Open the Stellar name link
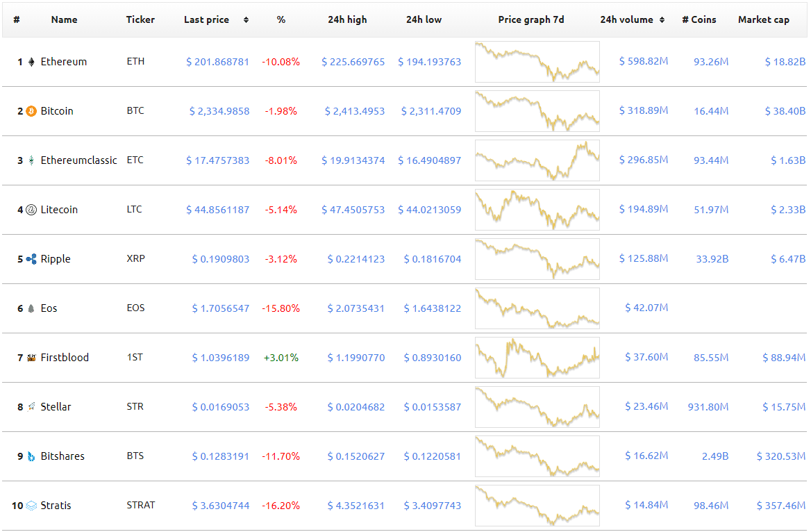Image resolution: width=811 pixels, height=532 pixels. (56, 407)
